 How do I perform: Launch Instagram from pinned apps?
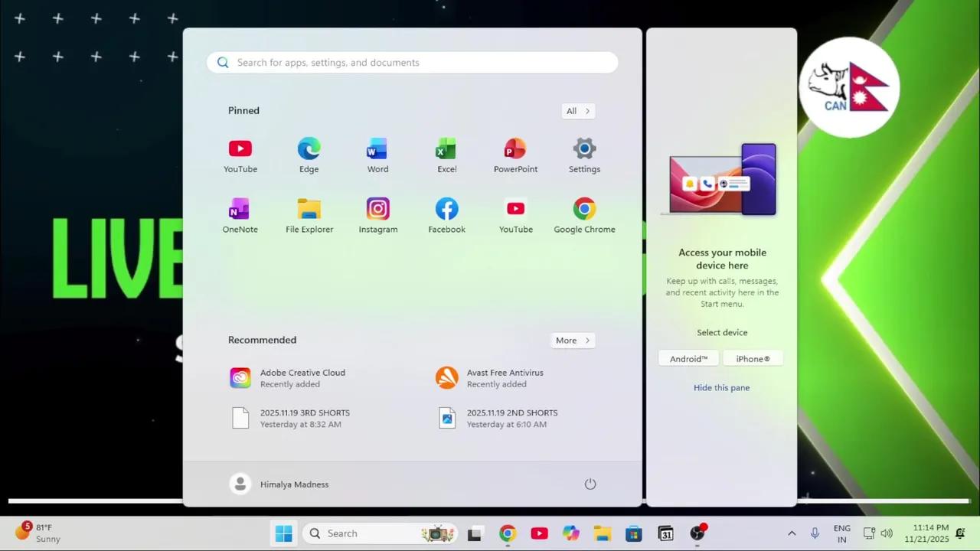pos(377,217)
